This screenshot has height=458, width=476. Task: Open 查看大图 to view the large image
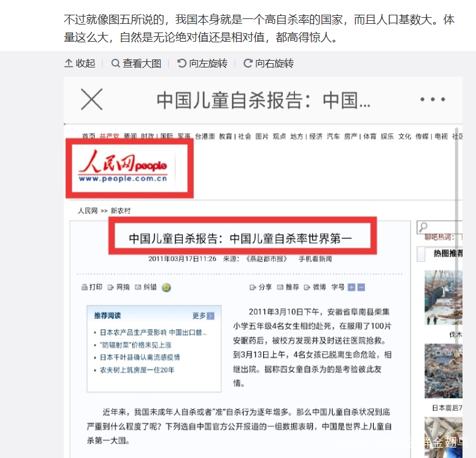[136, 63]
